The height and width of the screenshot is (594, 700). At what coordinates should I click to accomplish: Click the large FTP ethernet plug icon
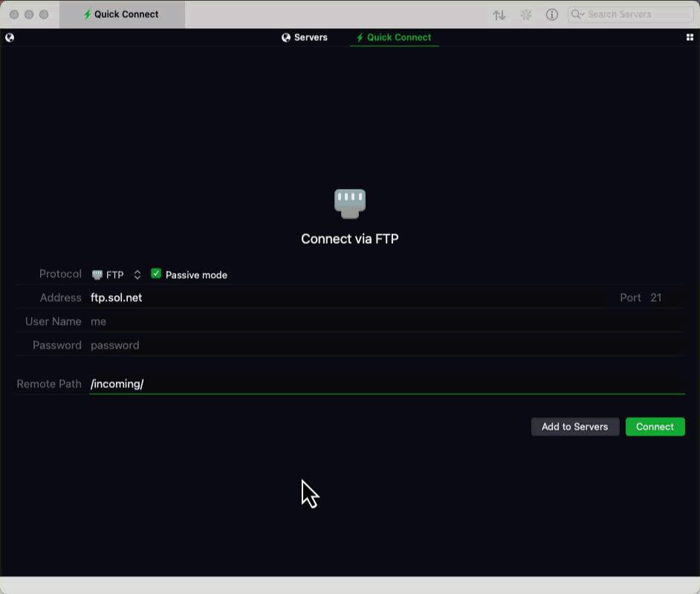click(350, 204)
